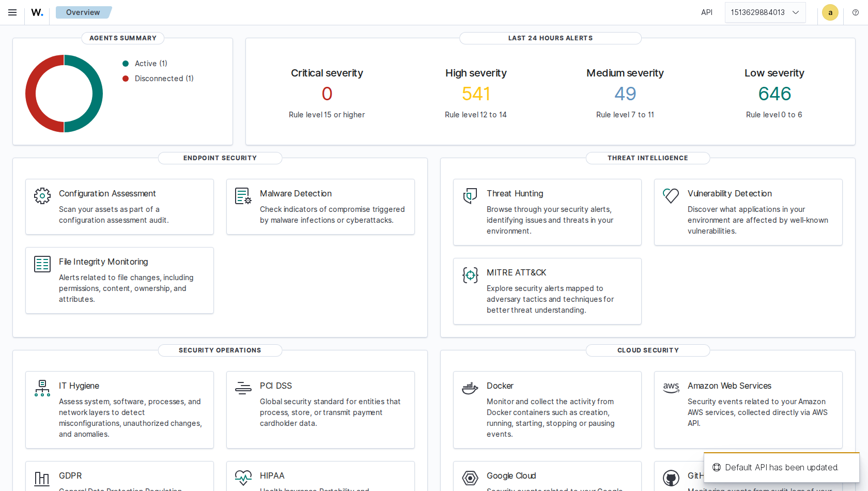Click the green active donut segment
The image size is (868, 491).
[97, 94]
